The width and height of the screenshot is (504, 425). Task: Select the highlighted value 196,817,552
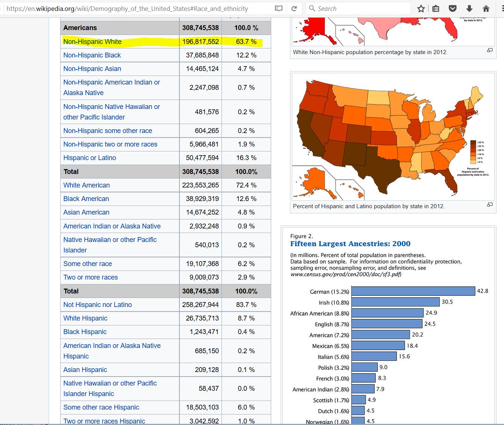pyautogui.click(x=200, y=42)
